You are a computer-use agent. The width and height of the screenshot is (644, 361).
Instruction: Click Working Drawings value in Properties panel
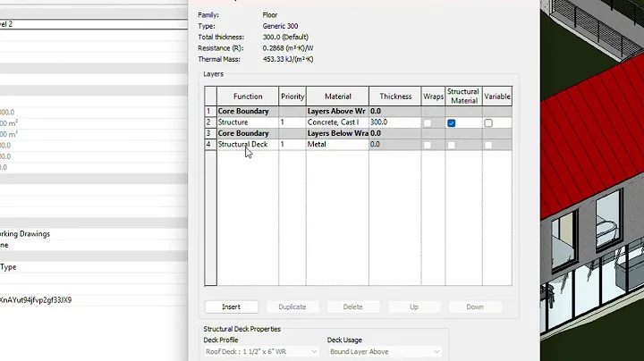25,234
